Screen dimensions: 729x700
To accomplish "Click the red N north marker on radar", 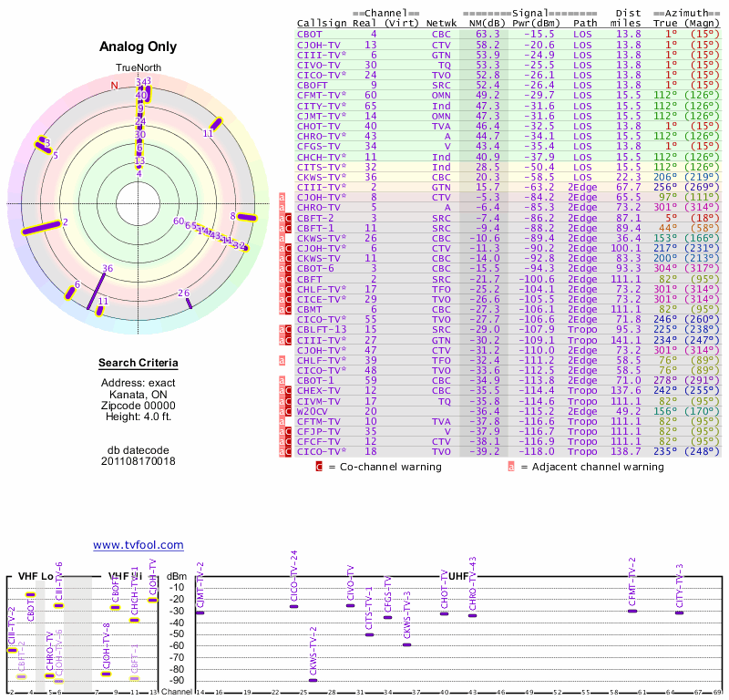I will [115, 86].
